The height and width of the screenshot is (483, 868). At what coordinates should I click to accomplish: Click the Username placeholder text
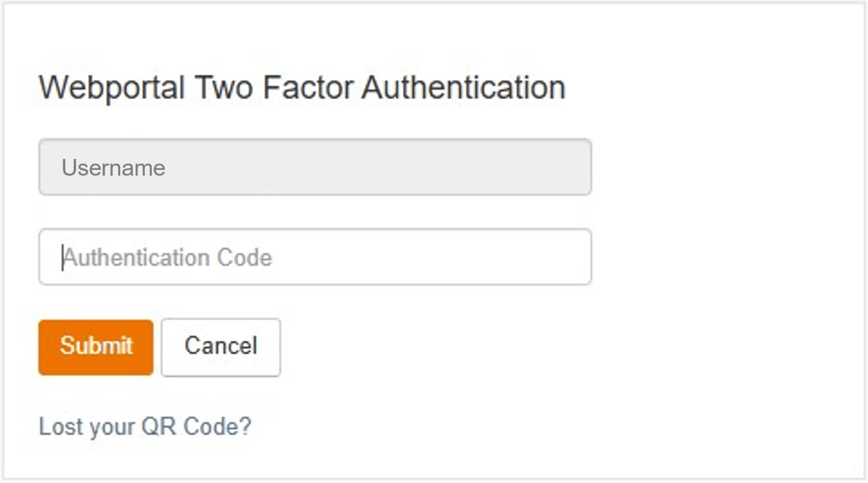(114, 168)
